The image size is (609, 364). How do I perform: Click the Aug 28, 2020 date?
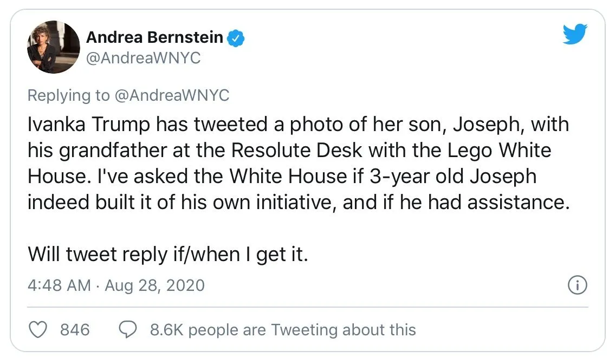tap(154, 285)
